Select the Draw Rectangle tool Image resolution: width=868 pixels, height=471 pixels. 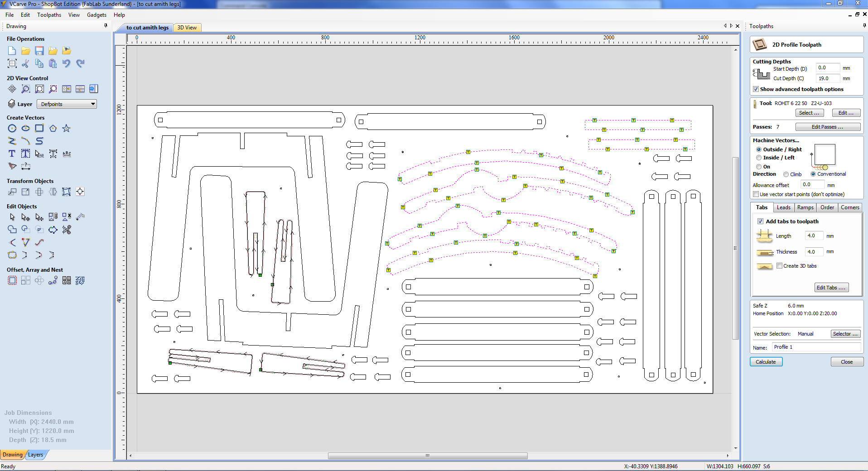coord(39,128)
